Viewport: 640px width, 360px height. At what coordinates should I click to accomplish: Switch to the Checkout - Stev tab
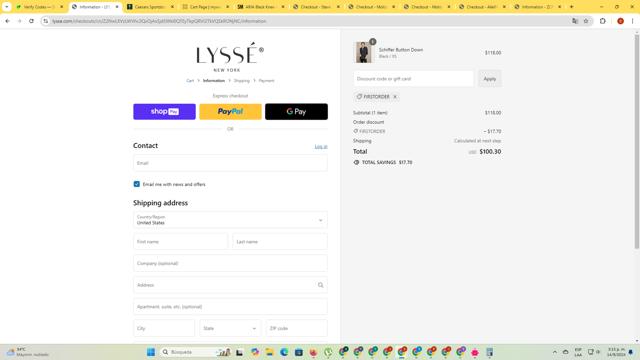tap(316, 7)
